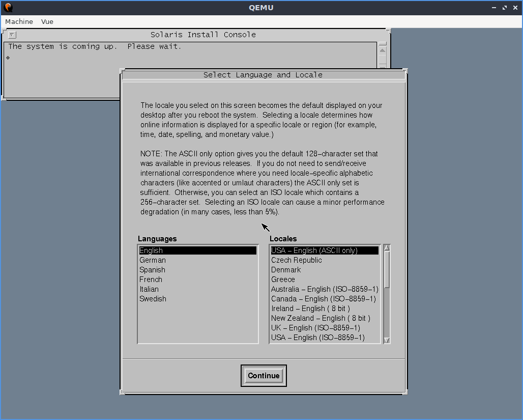523x420 pixels.
Task: Select German in Languages list
Action: (x=198, y=260)
